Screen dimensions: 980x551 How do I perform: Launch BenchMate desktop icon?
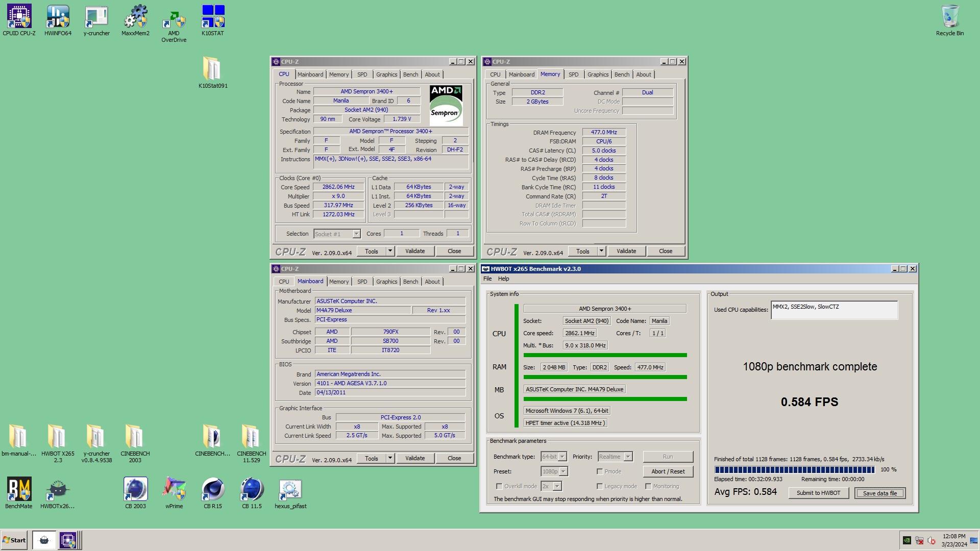click(19, 493)
